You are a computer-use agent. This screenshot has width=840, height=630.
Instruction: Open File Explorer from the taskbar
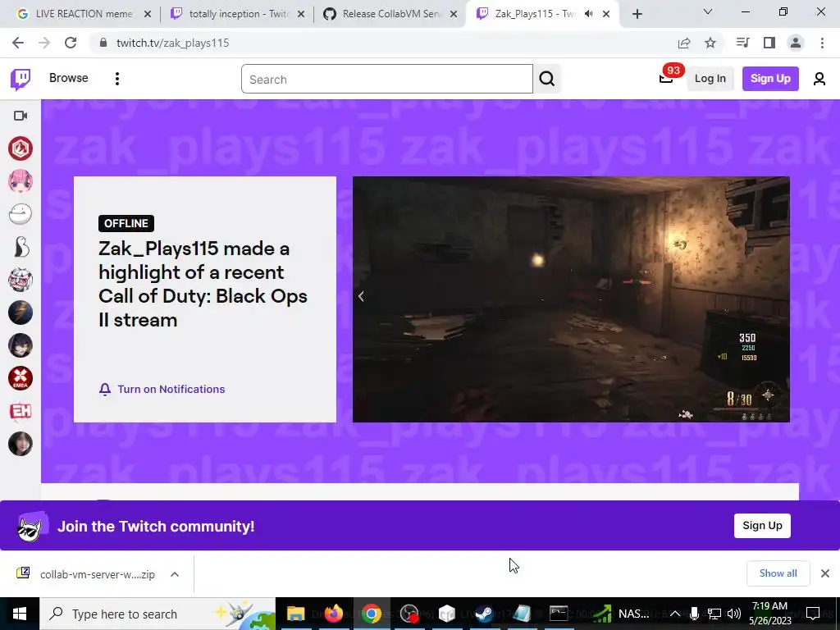coord(295,614)
